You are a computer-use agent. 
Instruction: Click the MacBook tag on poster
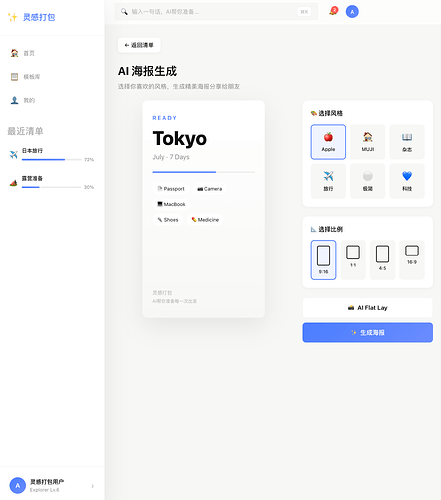click(171, 204)
